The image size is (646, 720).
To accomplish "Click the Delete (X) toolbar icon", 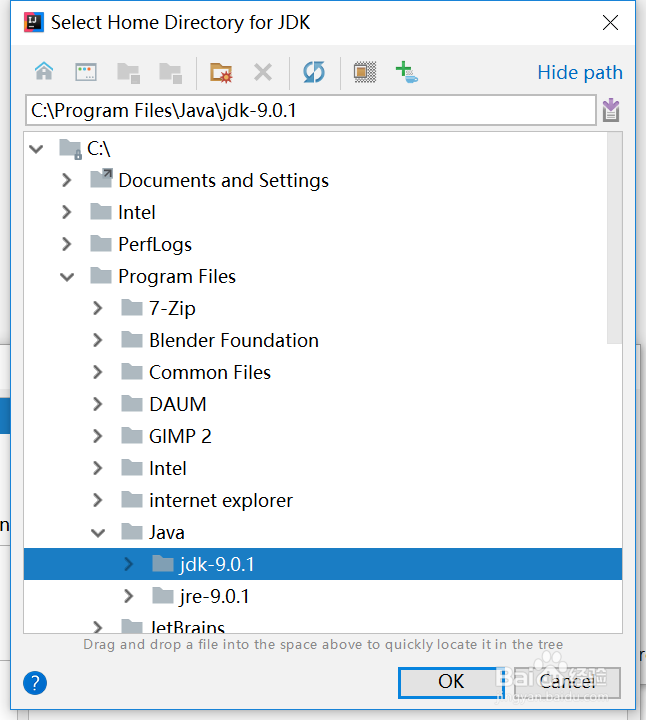I will click(263, 72).
